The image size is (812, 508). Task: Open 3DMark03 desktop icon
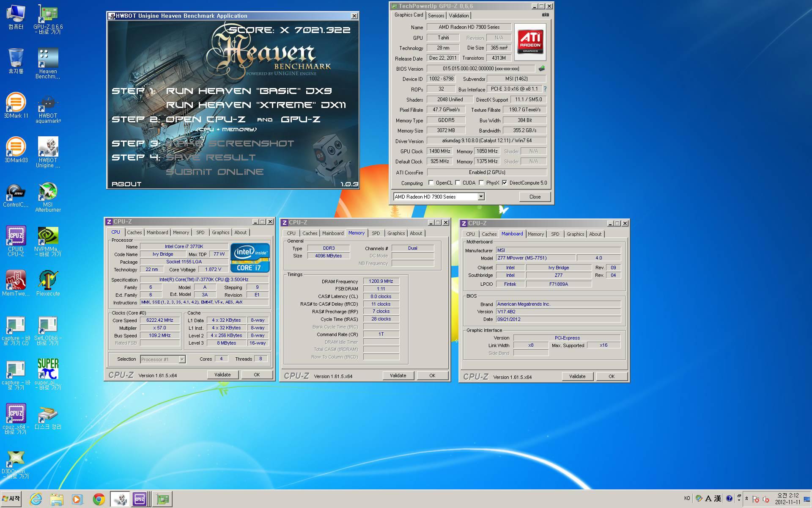coord(16,150)
